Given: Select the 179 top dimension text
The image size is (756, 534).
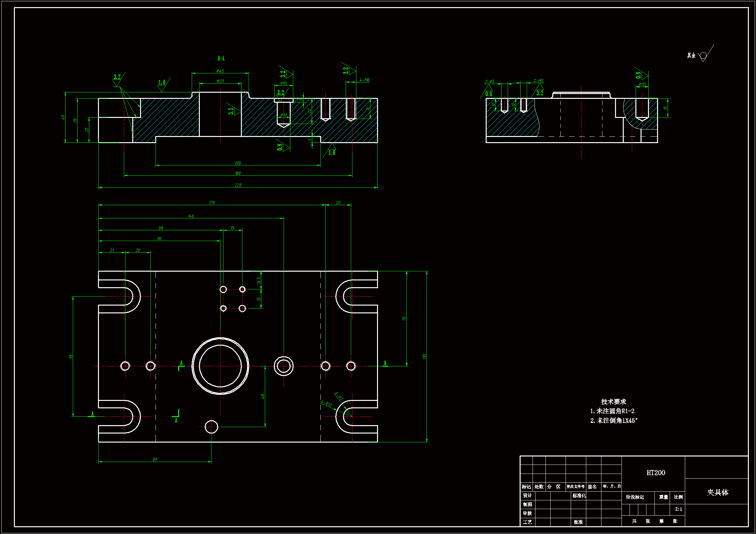Looking at the screenshot, I should point(212,203).
